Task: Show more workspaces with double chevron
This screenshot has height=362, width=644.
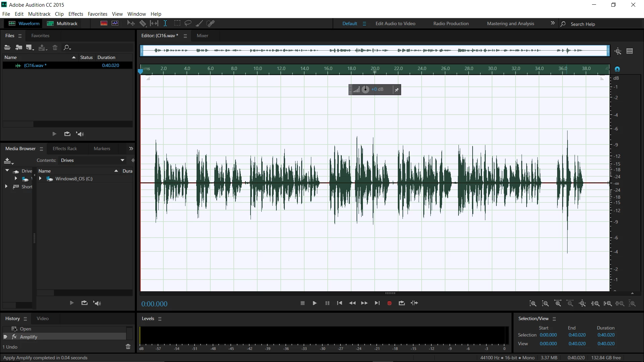Action: [553, 23]
